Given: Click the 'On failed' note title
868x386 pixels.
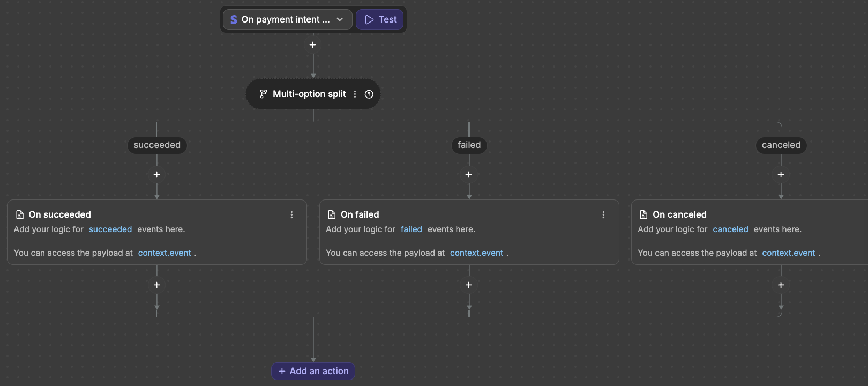Looking at the screenshot, I should coord(360,214).
